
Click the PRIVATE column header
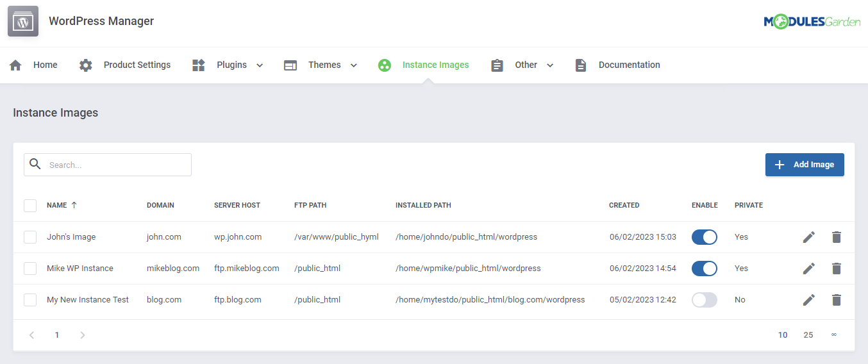coord(749,206)
